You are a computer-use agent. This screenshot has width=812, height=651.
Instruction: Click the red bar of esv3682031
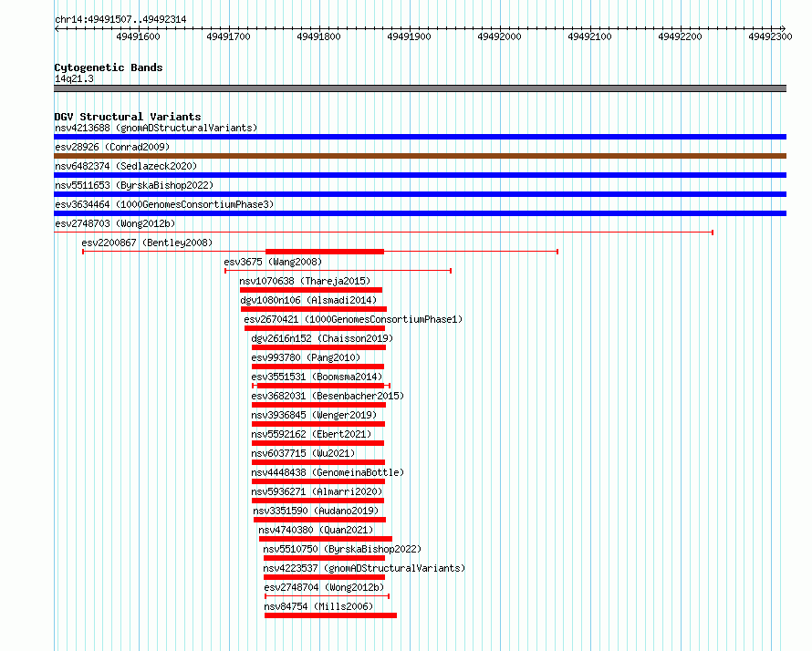click(x=319, y=405)
